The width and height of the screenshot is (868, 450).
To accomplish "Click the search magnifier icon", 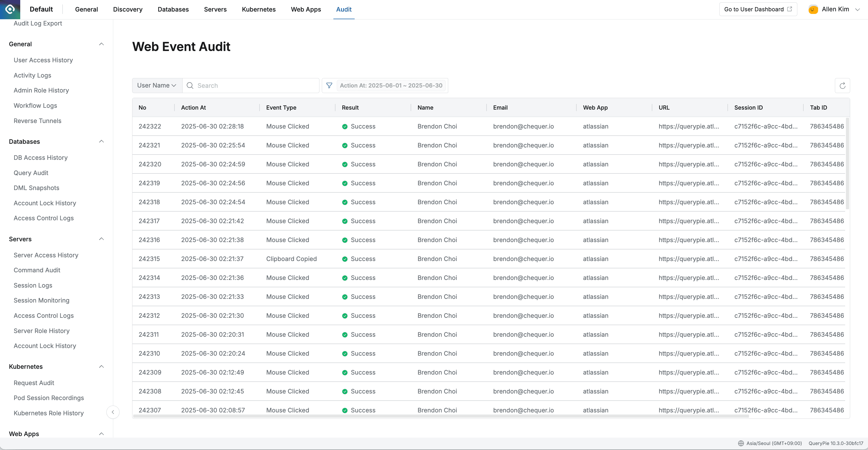I will pos(190,85).
